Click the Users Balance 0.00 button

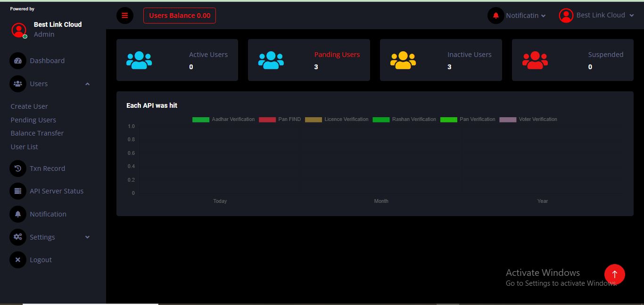tap(180, 16)
